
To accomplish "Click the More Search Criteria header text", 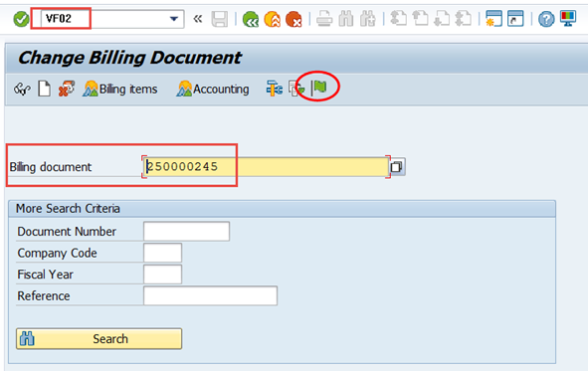I will (x=68, y=208).
